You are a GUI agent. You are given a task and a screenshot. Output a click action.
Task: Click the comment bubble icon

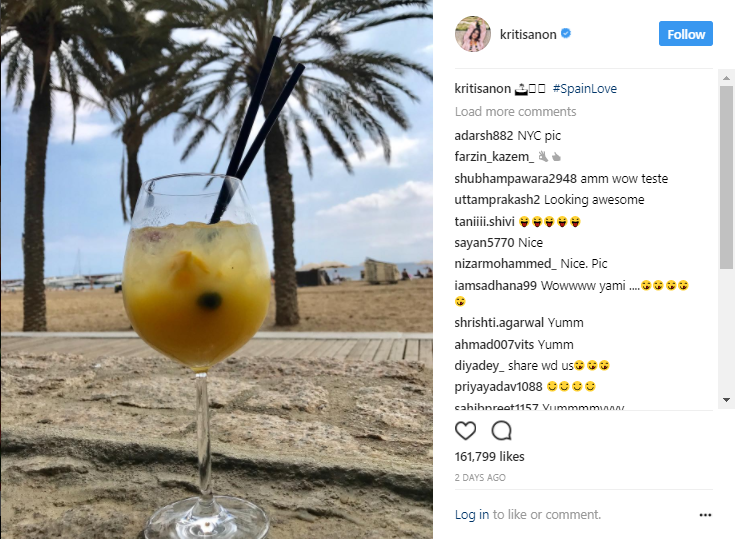click(501, 430)
